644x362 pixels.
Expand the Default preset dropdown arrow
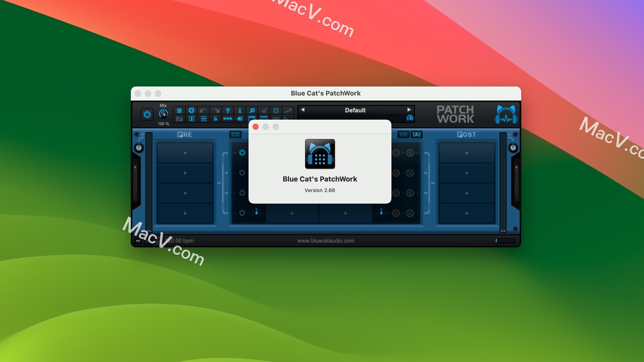coord(408,110)
